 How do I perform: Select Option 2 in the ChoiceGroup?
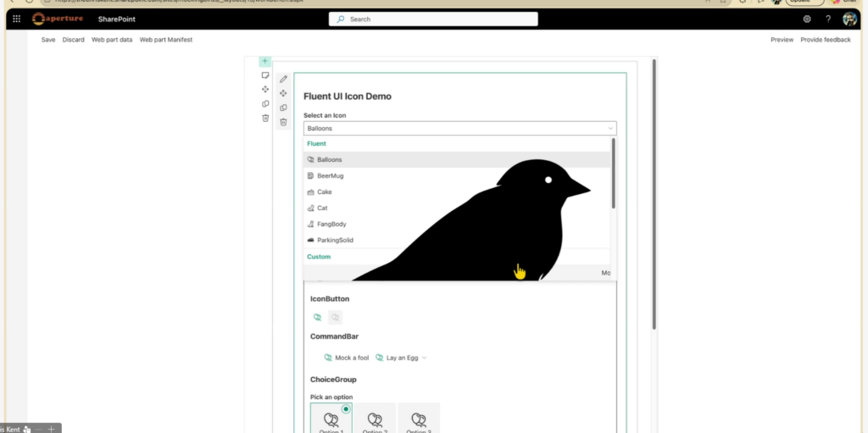click(375, 418)
